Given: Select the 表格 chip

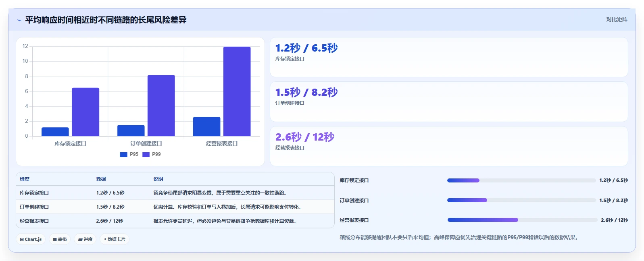Looking at the screenshot, I should point(60,239).
